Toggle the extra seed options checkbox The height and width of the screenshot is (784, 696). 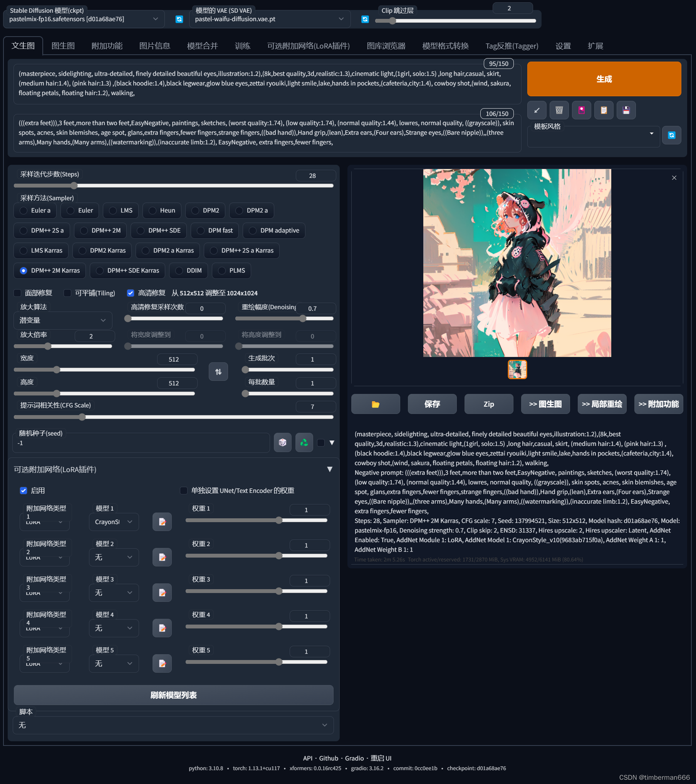(x=320, y=442)
